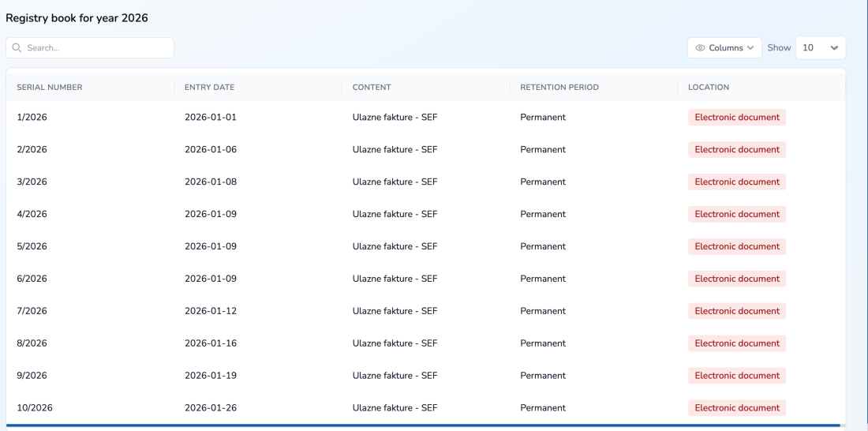Click entry date 2026-01-26 cell
The width and height of the screenshot is (868, 431).
point(211,408)
